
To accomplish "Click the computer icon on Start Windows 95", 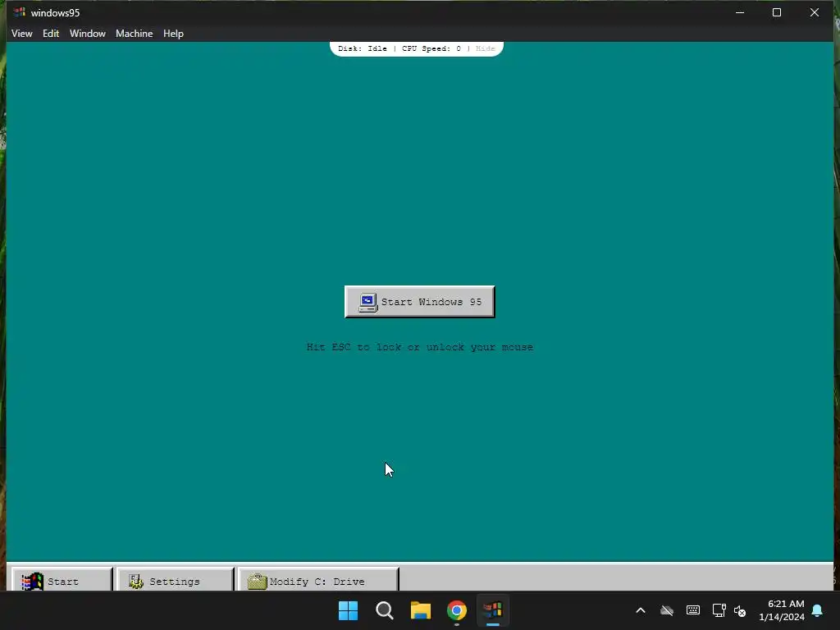I will [x=367, y=302].
